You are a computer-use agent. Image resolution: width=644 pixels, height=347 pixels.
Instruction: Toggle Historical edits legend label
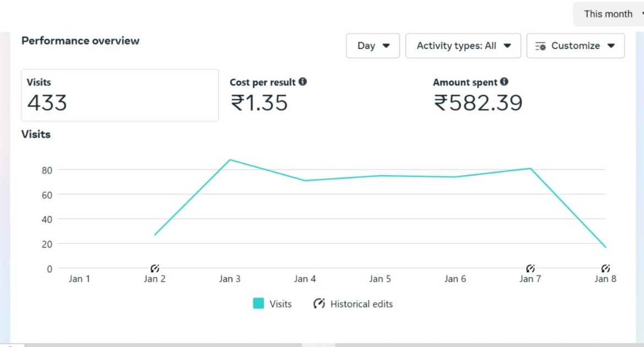click(361, 303)
